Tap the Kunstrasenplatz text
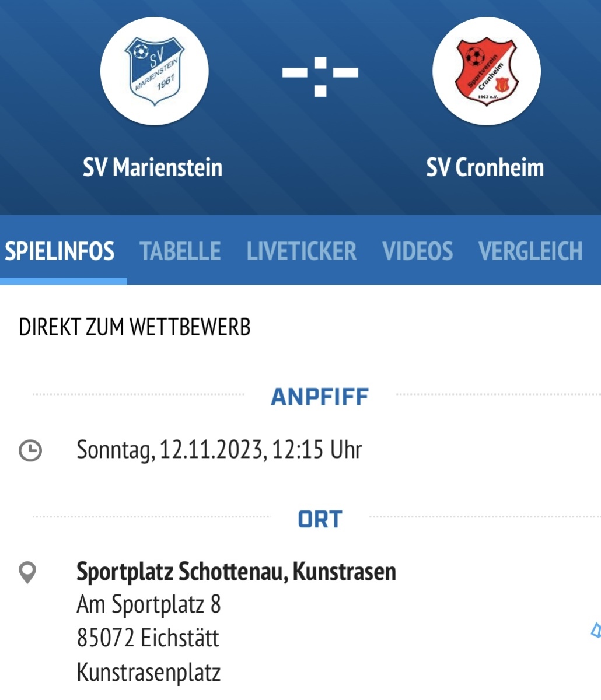This screenshot has width=601, height=700. click(149, 672)
